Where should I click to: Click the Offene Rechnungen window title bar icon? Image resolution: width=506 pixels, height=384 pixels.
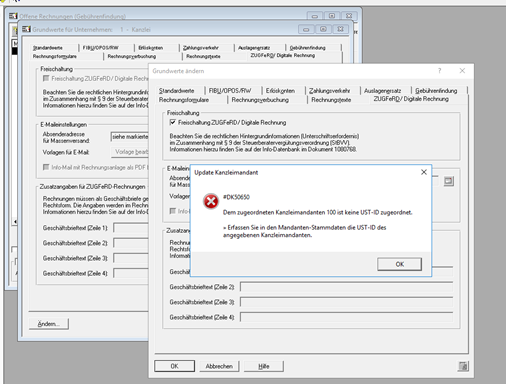[13, 16]
